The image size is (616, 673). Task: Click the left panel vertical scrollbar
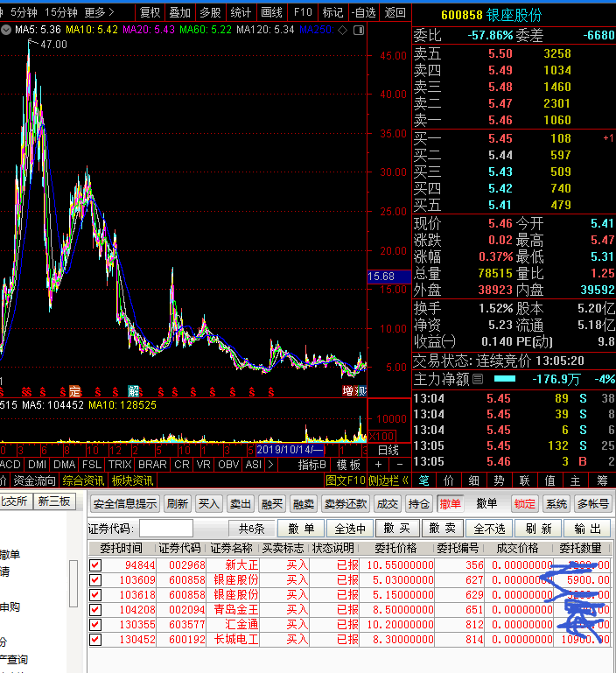73,584
